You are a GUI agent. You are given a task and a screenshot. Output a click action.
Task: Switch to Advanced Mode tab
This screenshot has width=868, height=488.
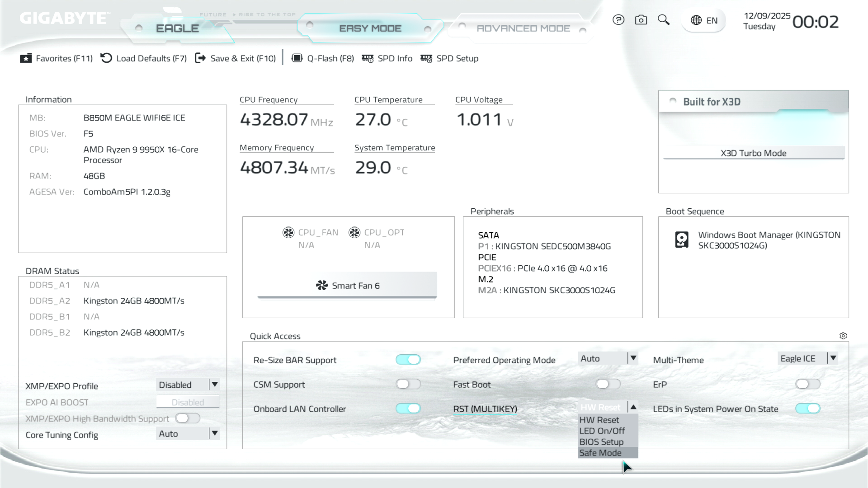523,28
